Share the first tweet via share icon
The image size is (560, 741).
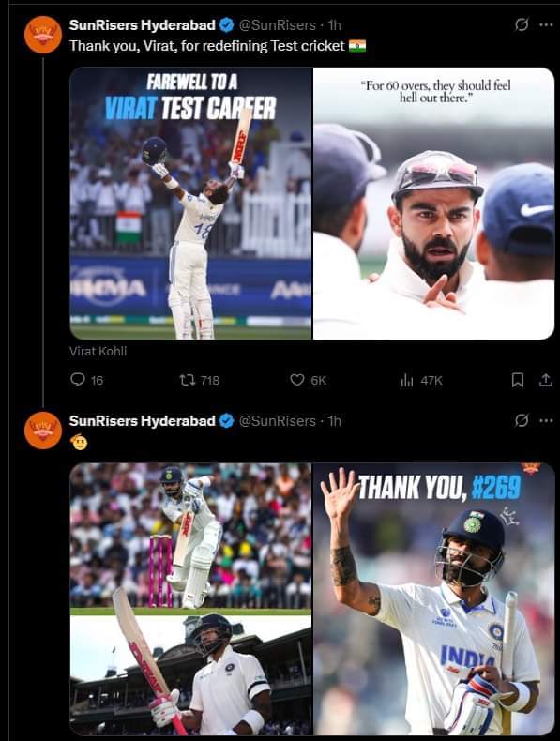546,380
